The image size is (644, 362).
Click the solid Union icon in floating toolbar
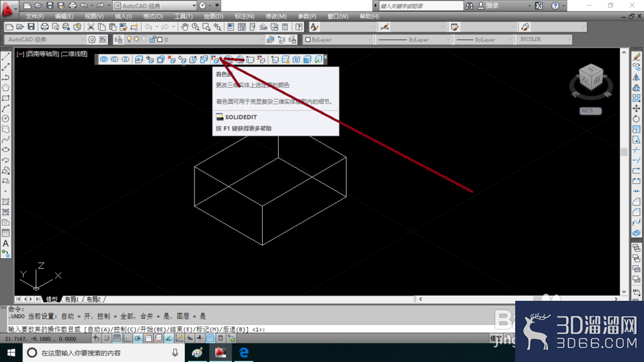coord(104,59)
